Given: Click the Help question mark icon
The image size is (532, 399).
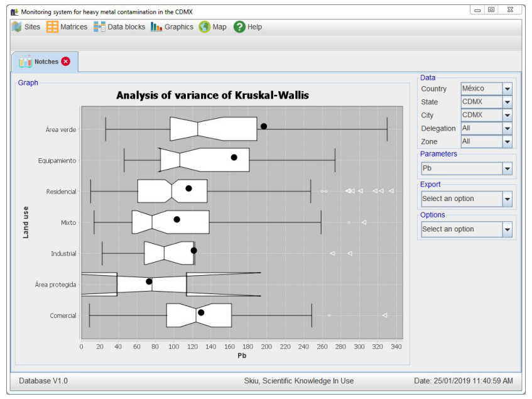Looking at the screenshot, I should (239, 27).
